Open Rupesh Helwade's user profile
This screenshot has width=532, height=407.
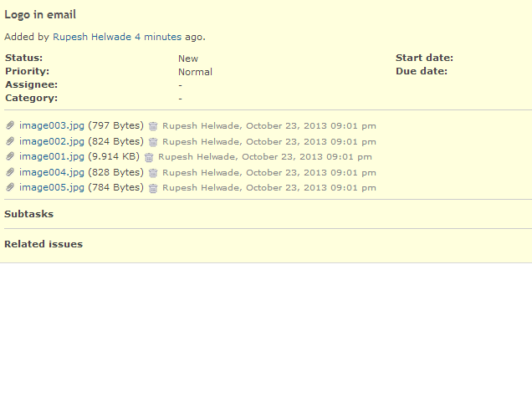[92, 37]
